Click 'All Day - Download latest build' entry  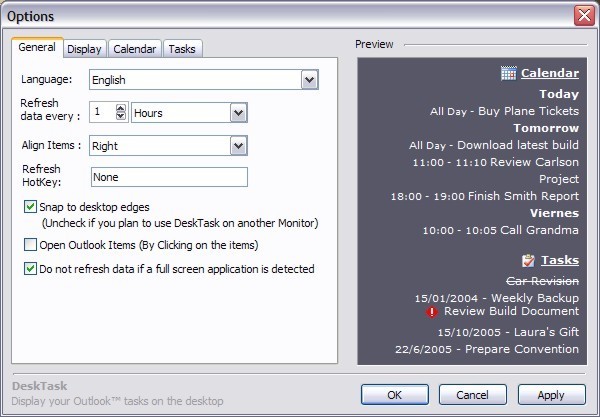[494, 145]
